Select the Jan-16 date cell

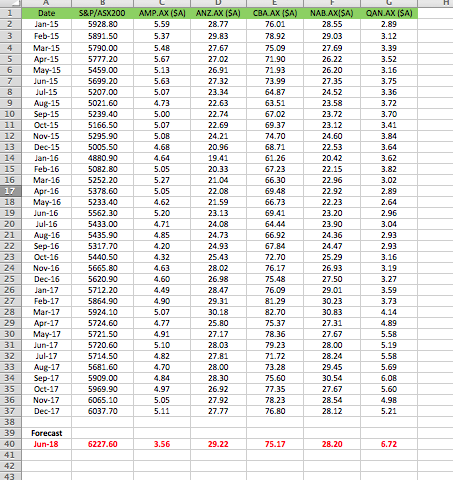(x=46, y=158)
